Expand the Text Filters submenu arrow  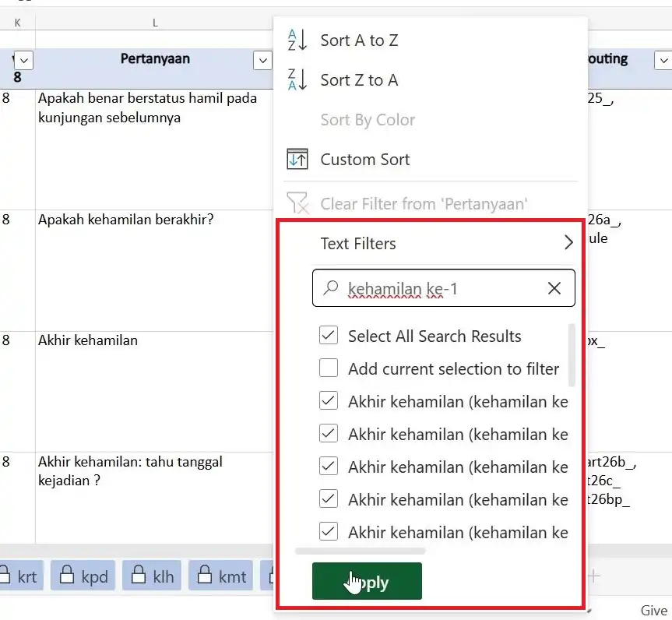(568, 243)
